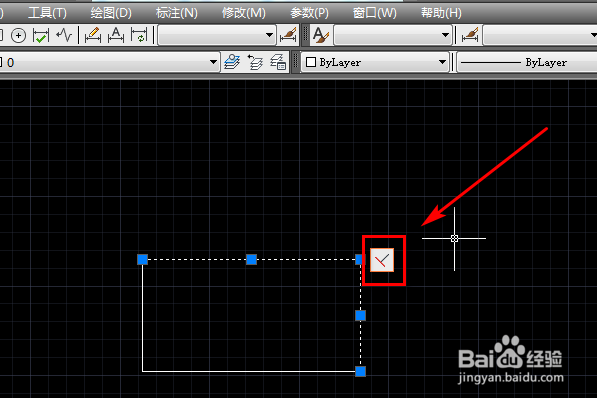The image size is (597, 398).
Task: Open the Layer States Manager icon
Action: click(x=278, y=62)
